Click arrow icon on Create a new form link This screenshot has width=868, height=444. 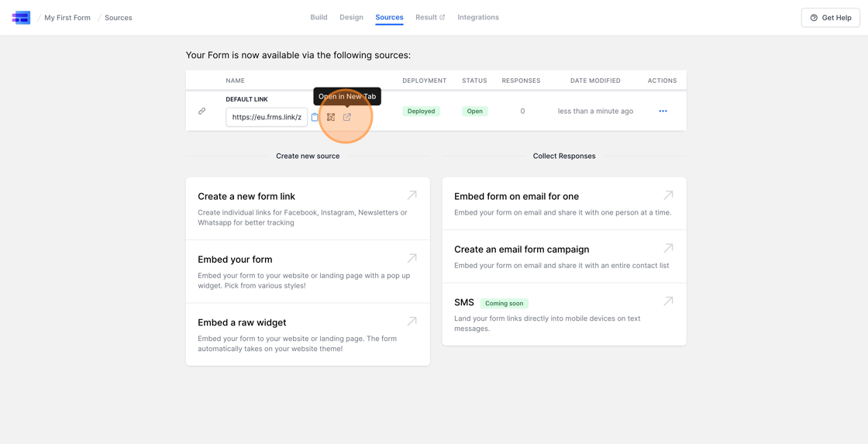[412, 194]
